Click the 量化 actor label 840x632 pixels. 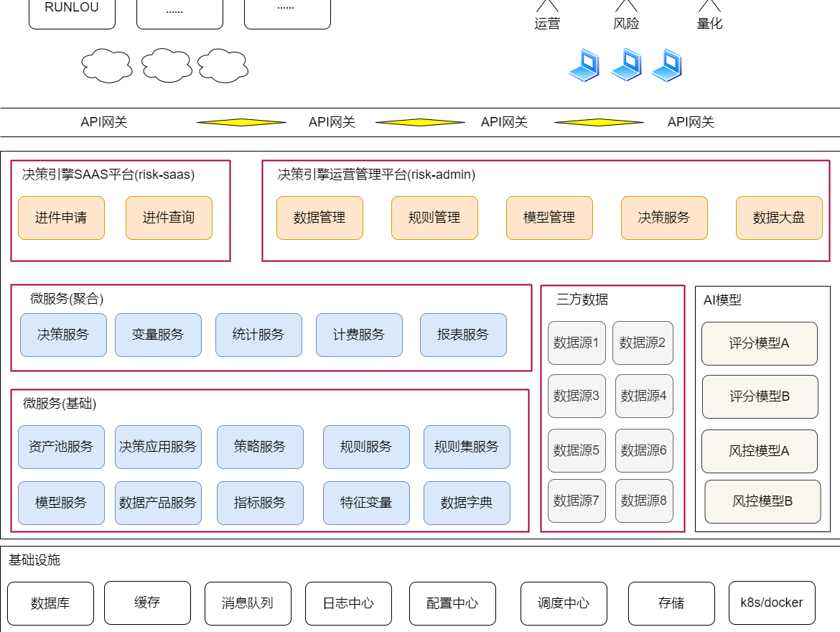709,24
